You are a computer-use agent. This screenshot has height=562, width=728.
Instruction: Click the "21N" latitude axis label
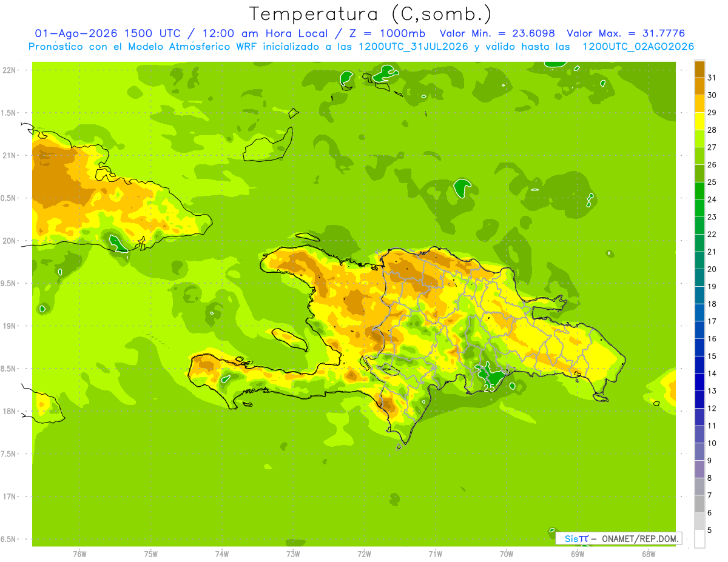(9, 156)
